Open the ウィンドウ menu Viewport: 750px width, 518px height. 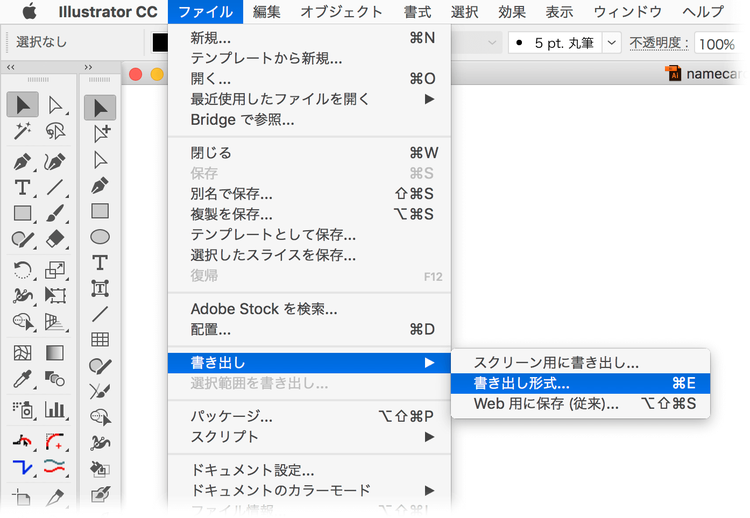(x=628, y=11)
